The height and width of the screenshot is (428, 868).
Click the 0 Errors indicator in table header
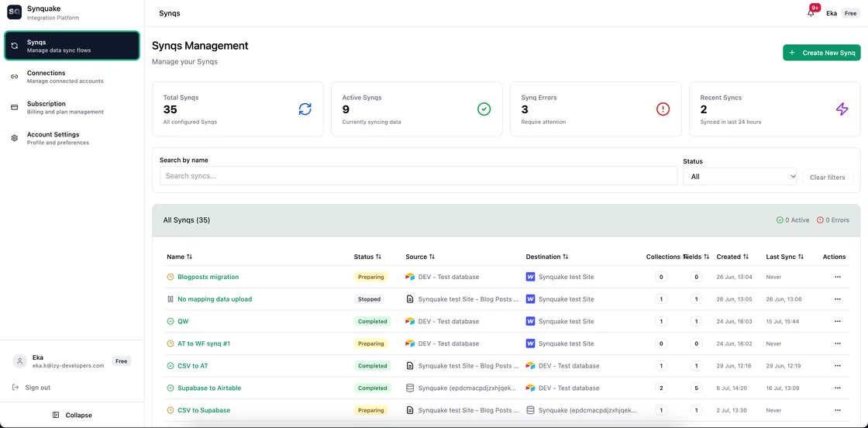tap(832, 219)
